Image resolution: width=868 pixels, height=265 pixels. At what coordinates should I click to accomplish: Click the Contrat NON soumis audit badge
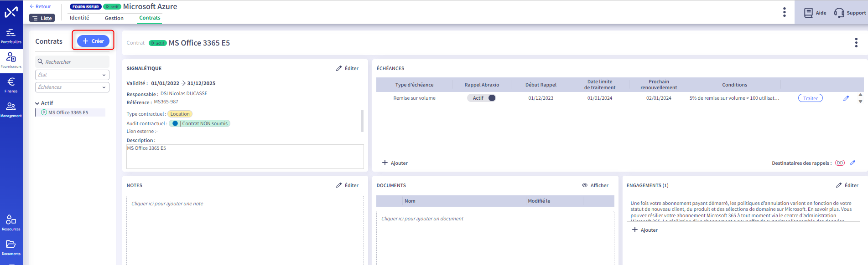point(200,123)
